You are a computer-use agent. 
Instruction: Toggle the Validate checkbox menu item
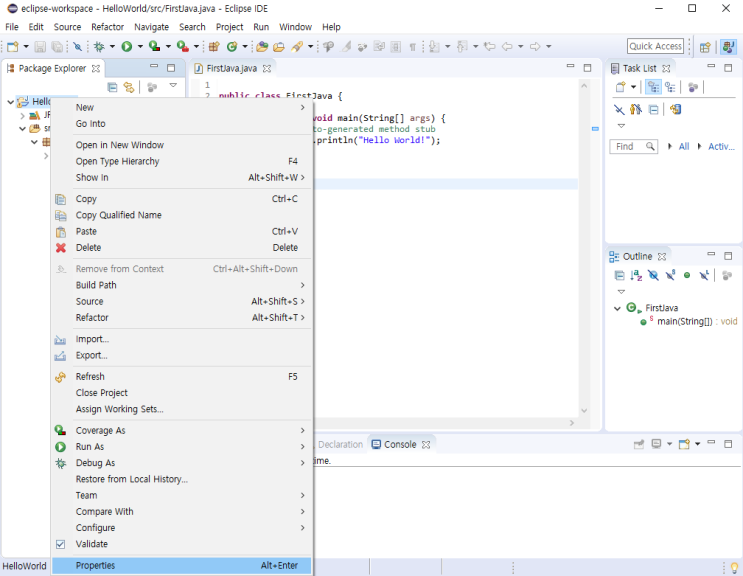91,544
